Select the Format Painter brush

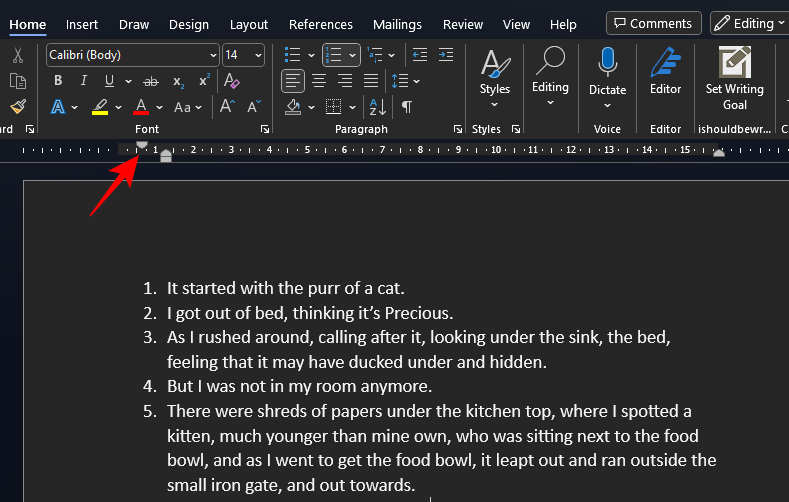(x=18, y=107)
